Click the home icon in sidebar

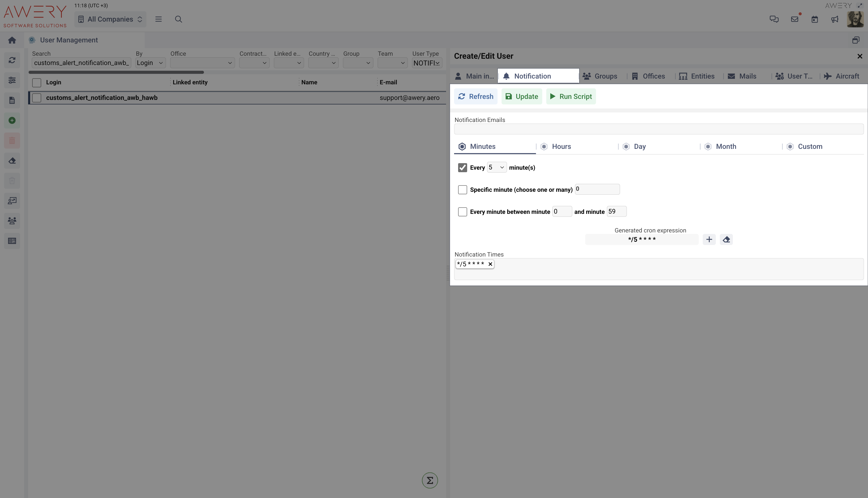12,40
